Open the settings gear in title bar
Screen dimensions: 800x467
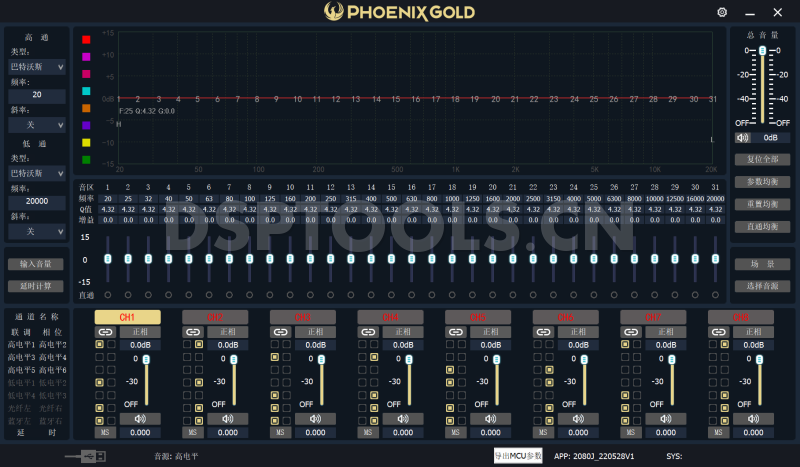click(x=722, y=12)
